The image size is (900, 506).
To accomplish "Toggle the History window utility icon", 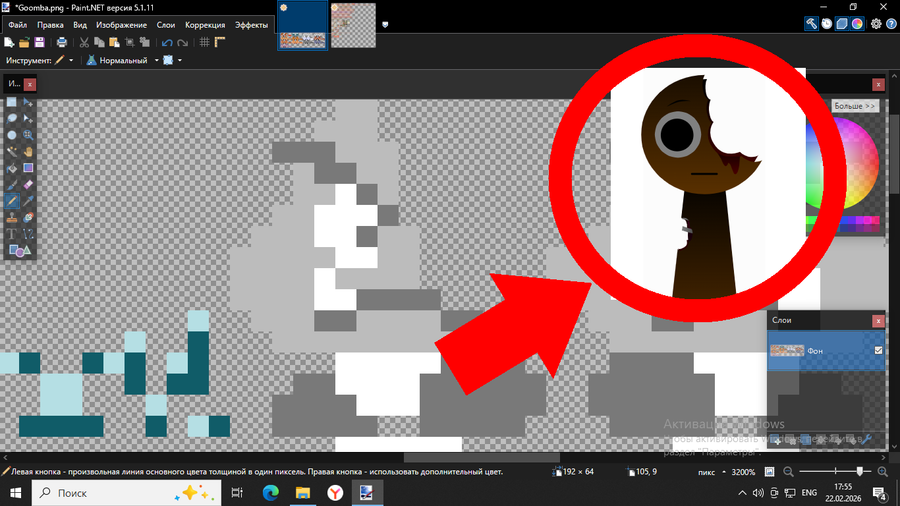I will coord(827,24).
